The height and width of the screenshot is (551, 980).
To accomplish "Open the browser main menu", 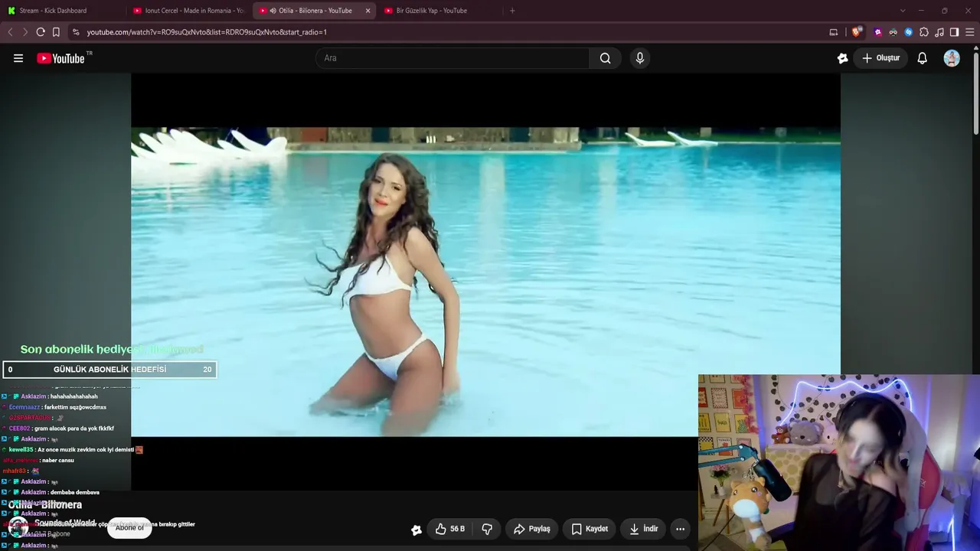I will point(970,32).
